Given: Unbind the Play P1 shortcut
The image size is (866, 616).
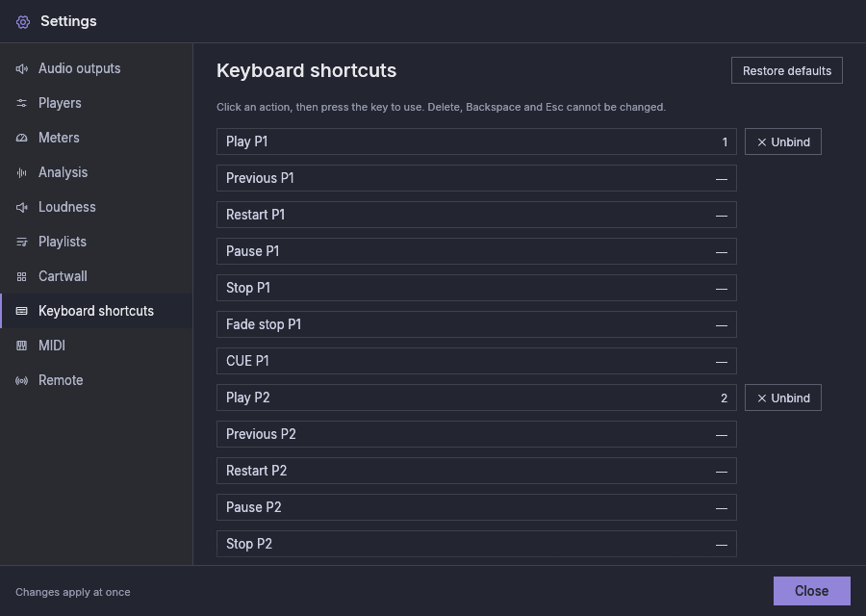Looking at the screenshot, I should pos(782,142).
